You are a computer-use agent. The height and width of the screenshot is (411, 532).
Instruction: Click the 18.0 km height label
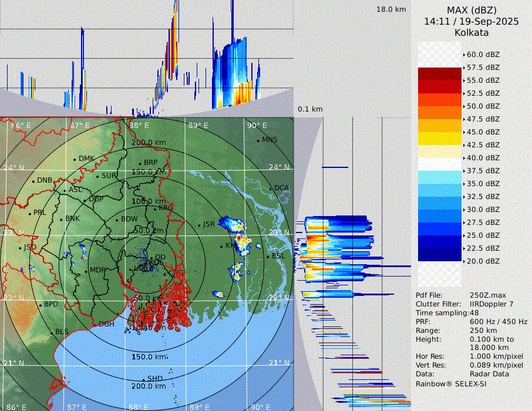(x=391, y=9)
